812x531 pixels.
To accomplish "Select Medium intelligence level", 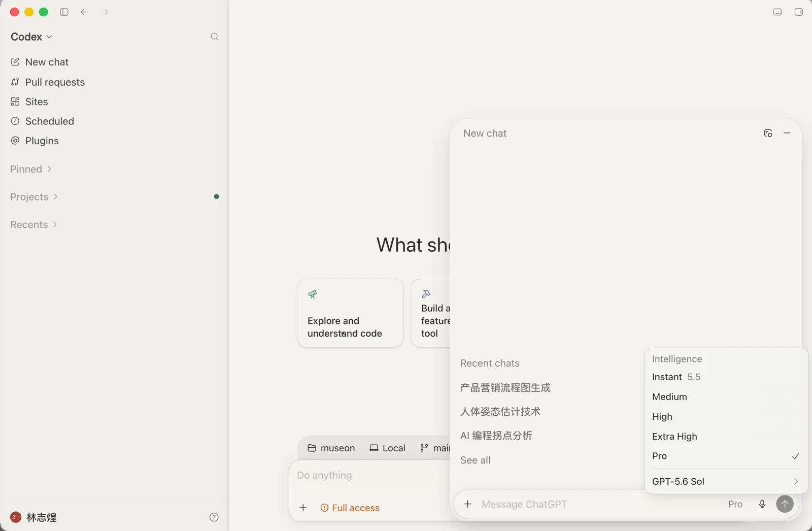I will point(726,397).
